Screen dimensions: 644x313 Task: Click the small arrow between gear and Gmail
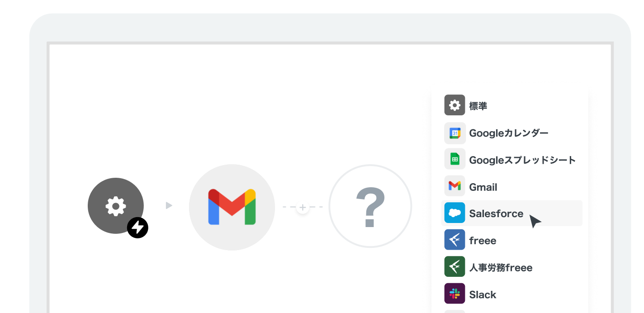pyautogui.click(x=169, y=206)
